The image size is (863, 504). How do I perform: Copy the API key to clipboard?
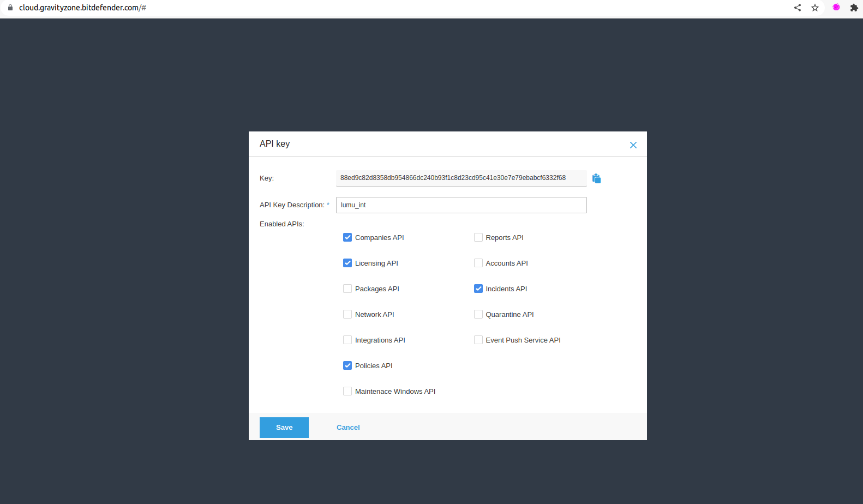[x=596, y=178]
